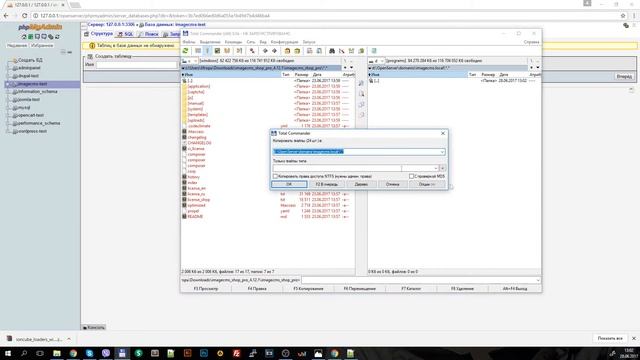This screenshot has width=640, height=360.
Task: Click the gear settings icon in phpMyAdmin sidebar
Action: 51,37
